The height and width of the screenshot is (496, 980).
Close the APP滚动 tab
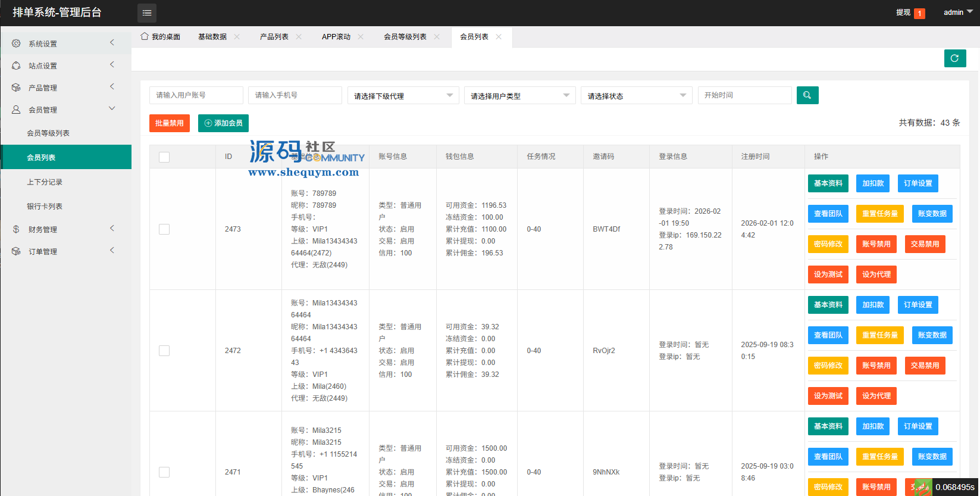(361, 37)
